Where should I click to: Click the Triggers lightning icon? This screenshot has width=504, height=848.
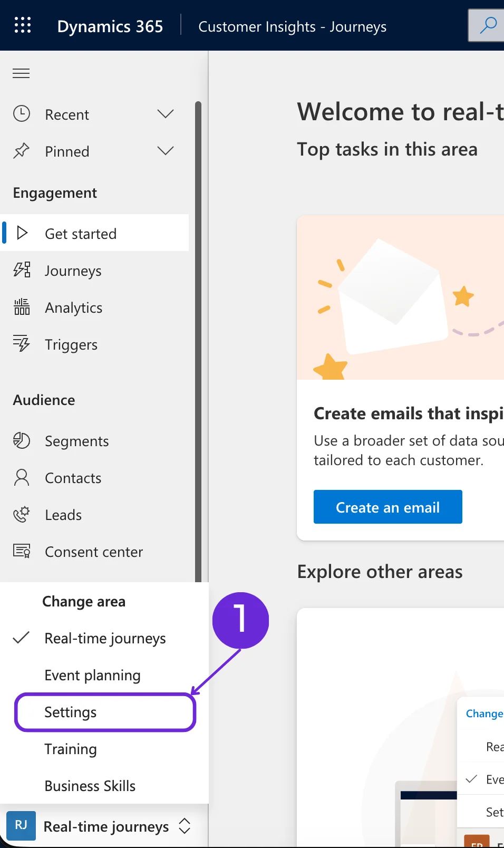click(x=22, y=343)
